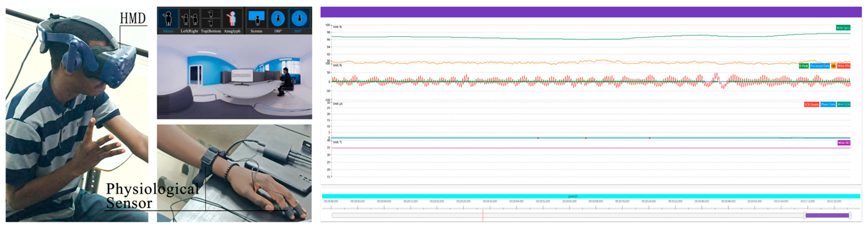Toggle the Wrist PPG legend tag
Screen dimensions: 868x229
(844, 66)
